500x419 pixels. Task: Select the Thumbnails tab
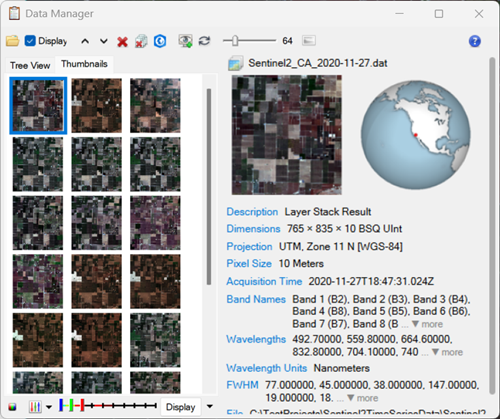click(x=84, y=64)
